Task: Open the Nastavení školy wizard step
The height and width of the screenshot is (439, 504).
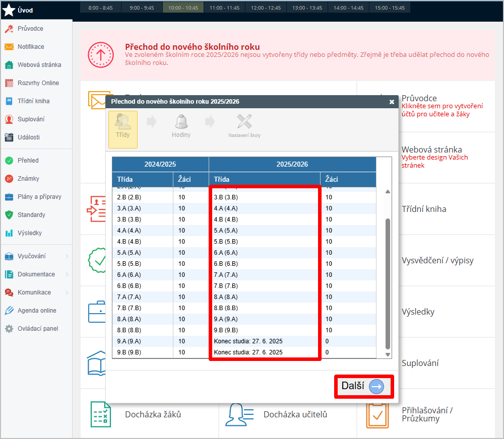Action: click(244, 126)
